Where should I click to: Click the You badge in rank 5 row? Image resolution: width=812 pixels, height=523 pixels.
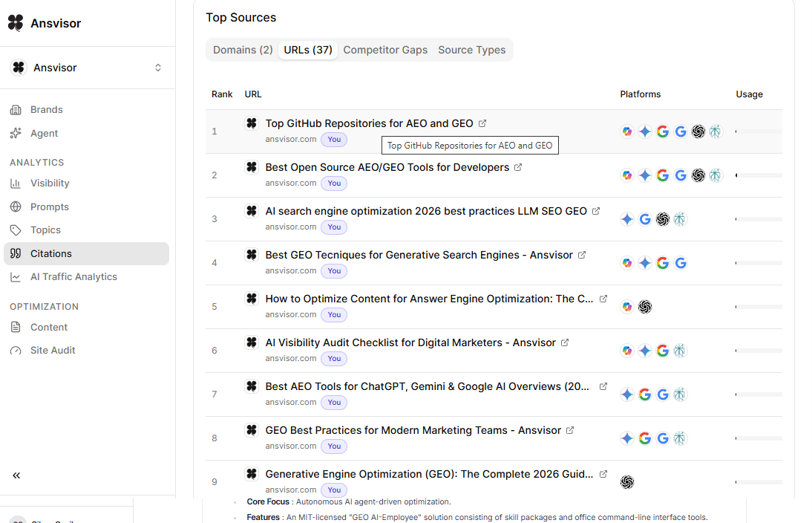click(x=334, y=315)
